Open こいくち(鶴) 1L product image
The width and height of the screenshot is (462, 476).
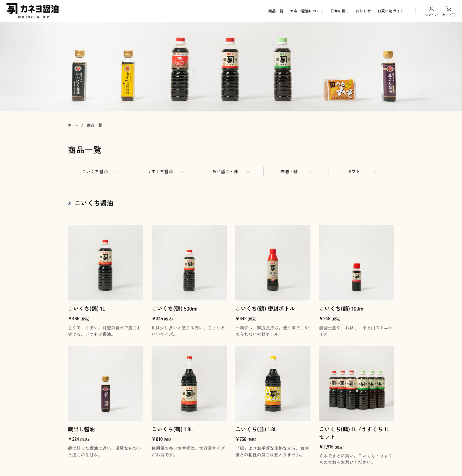[105, 263]
